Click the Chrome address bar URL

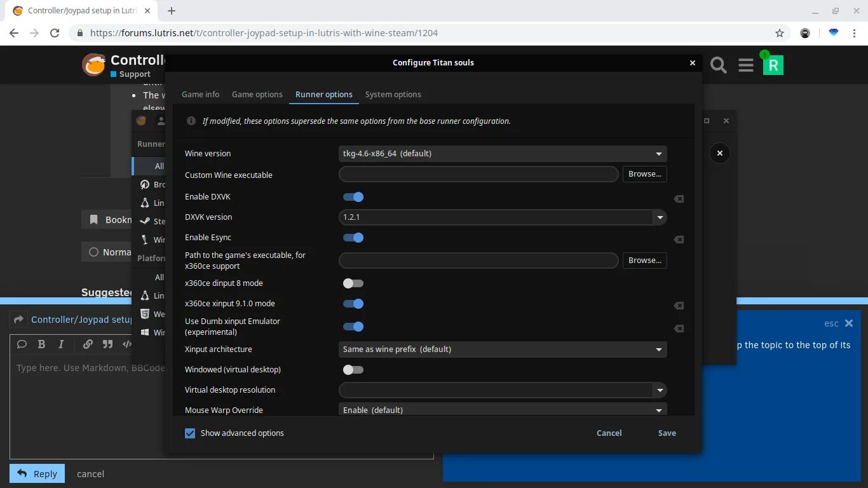pyautogui.click(x=264, y=33)
